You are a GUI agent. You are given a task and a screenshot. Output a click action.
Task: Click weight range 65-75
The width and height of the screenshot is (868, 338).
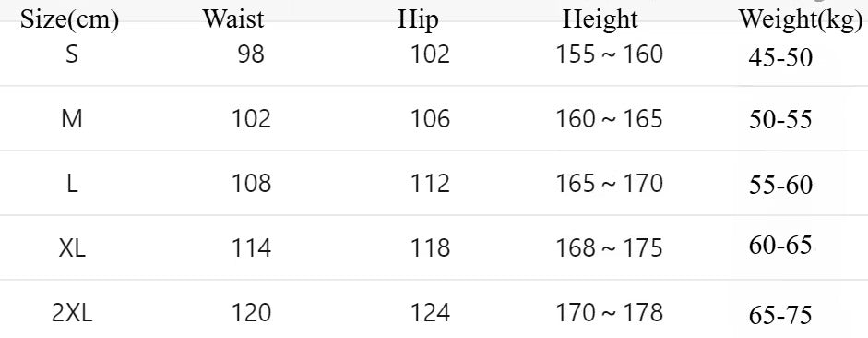coord(780,315)
